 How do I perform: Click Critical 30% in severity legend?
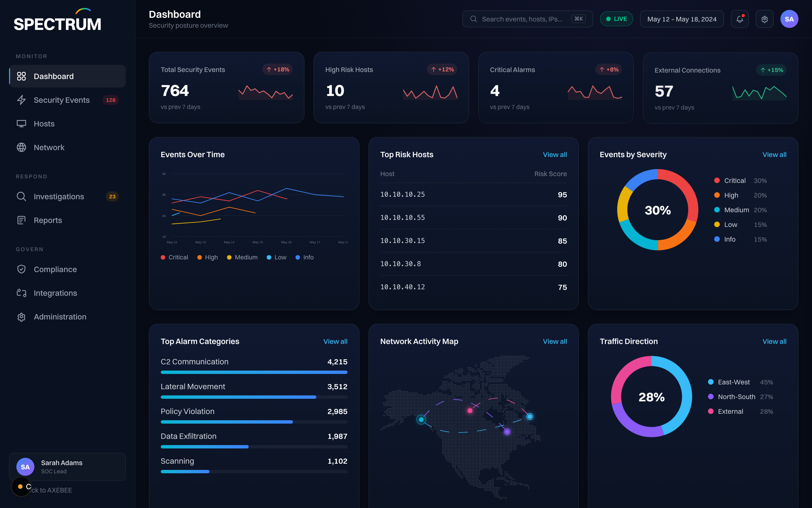(741, 180)
